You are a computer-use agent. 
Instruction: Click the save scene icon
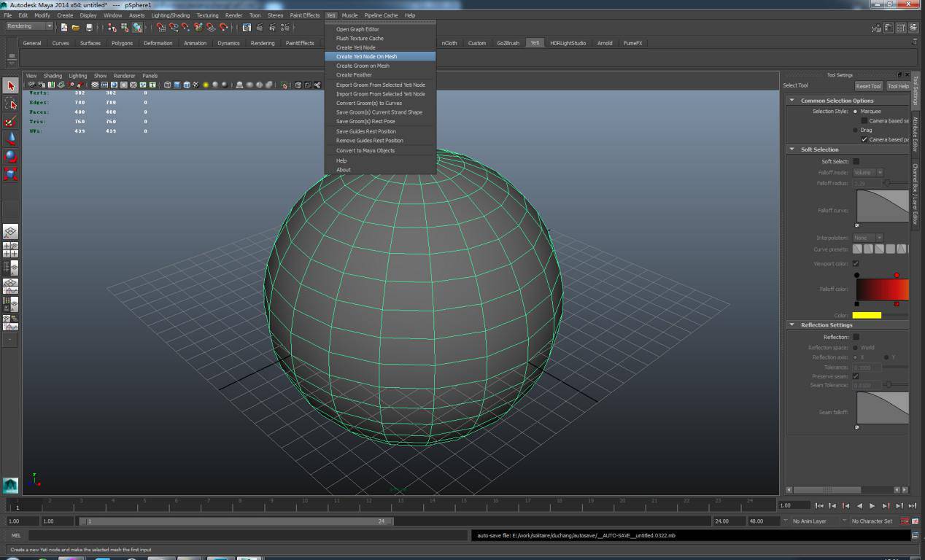click(x=89, y=28)
